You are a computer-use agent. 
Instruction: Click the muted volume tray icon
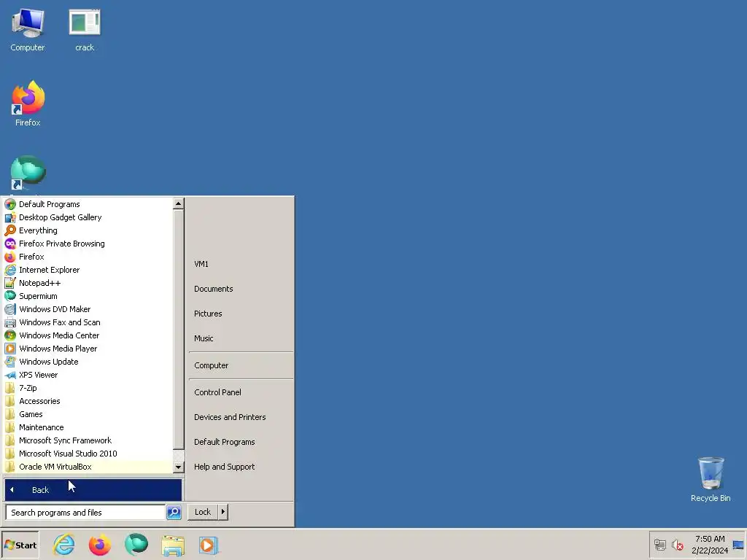678,544
